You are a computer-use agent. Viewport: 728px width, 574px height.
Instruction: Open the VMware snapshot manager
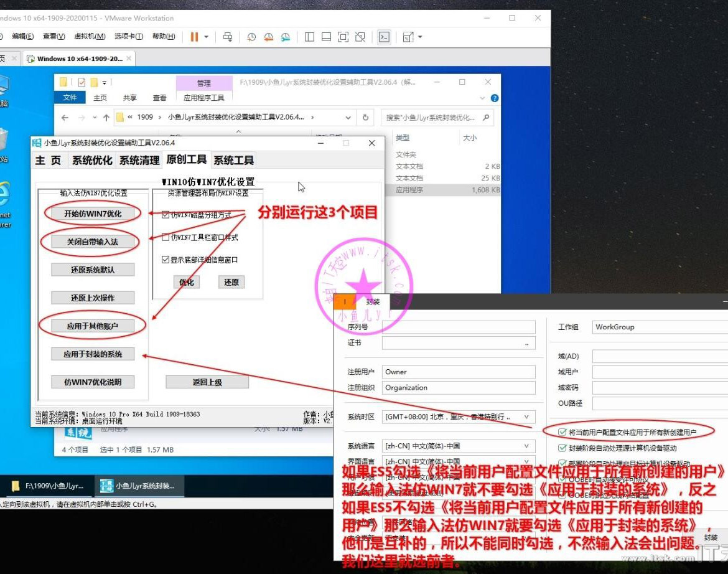point(286,37)
